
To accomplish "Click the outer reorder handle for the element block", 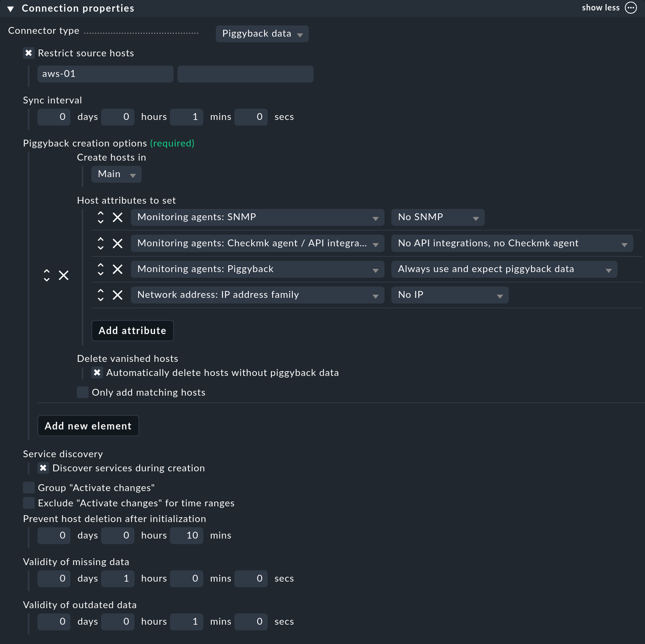I will [x=47, y=275].
